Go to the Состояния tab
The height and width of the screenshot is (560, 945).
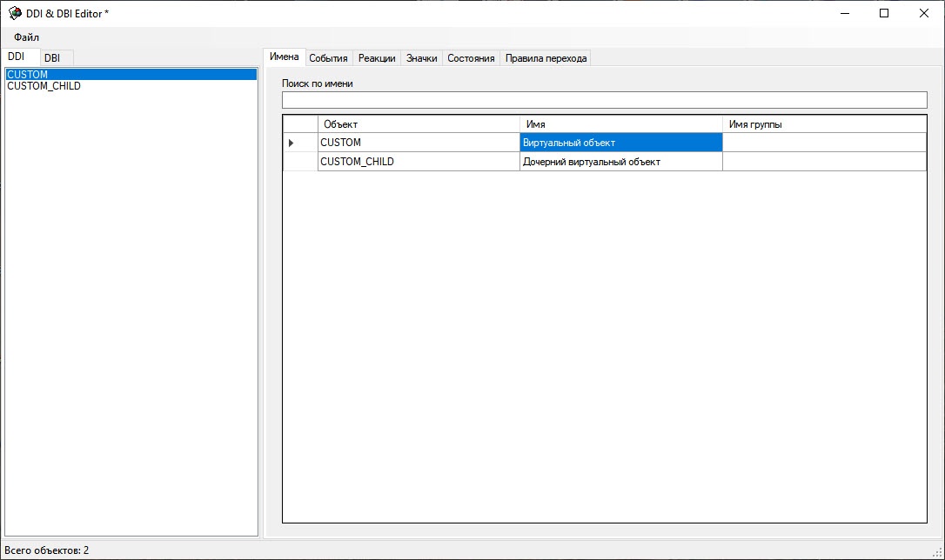pos(471,58)
